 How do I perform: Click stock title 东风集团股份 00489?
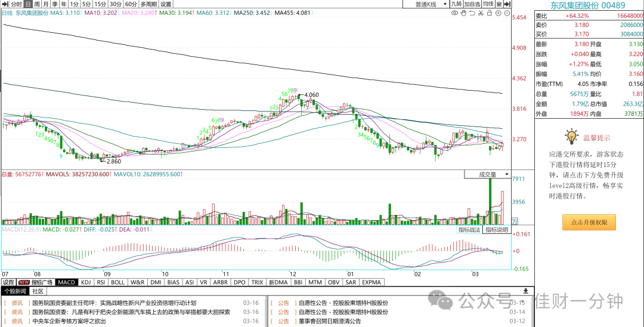pos(588,5)
